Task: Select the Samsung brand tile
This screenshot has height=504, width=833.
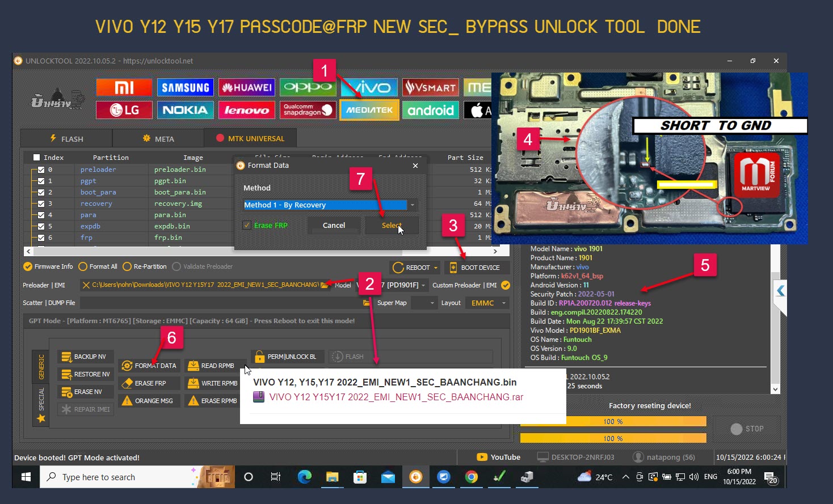Action: click(186, 87)
